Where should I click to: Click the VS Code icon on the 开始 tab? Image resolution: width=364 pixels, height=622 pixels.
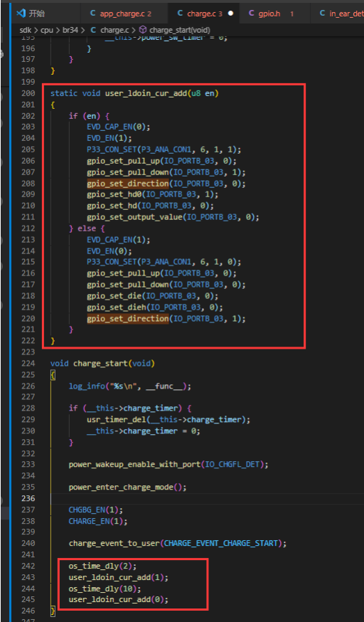[x=21, y=14]
